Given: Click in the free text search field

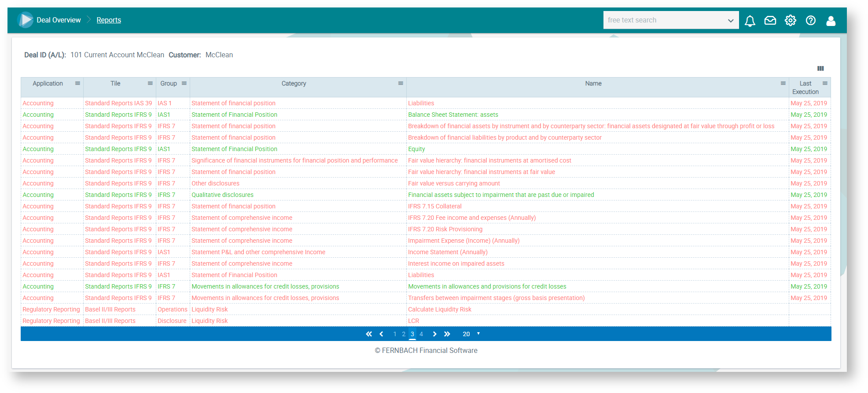Looking at the screenshot, I should coord(662,20).
